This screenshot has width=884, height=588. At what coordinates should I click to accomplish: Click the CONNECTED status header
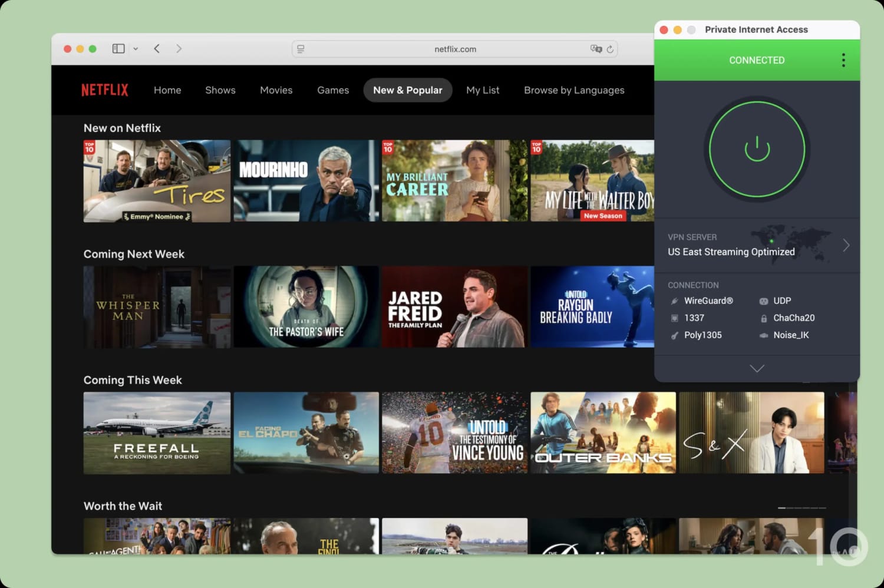757,60
